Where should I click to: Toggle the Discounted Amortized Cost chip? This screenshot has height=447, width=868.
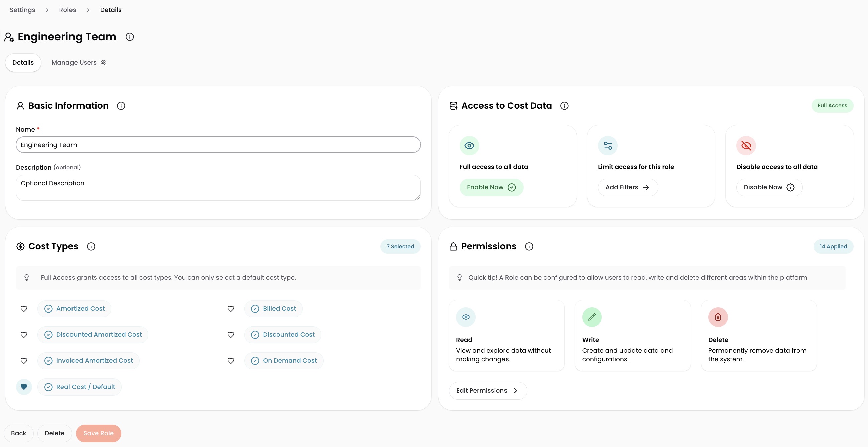point(93,335)
